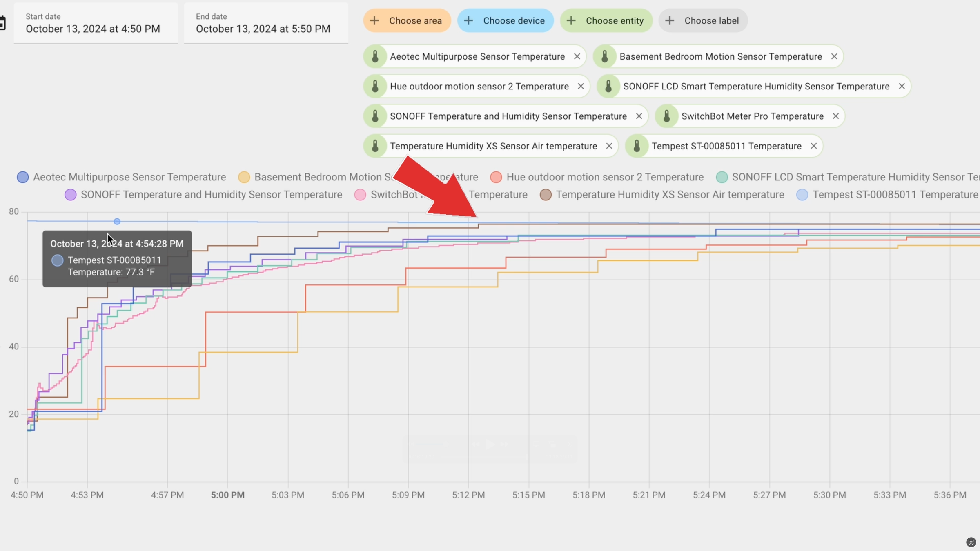Open the Choose device picker

[505, 20]
